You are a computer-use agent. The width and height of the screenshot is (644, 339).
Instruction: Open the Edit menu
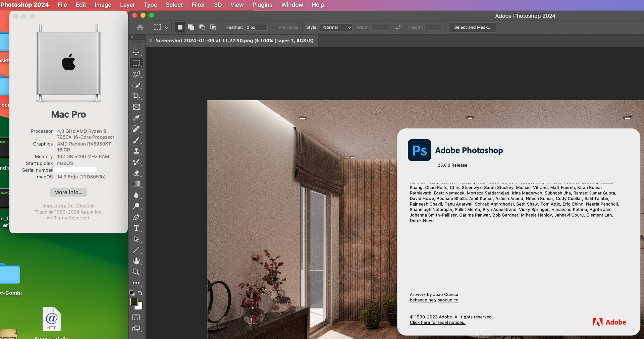coord(81,5)
